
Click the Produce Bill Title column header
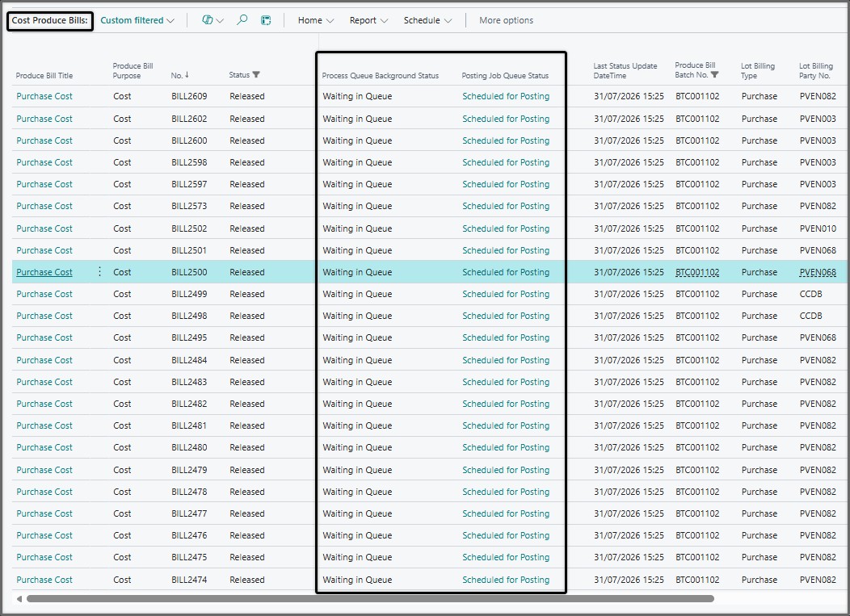coord(44,76)
